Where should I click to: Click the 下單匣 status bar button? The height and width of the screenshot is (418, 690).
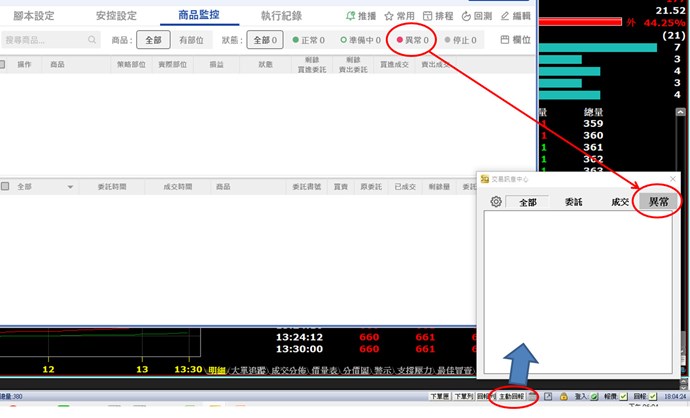coord(439,396)
